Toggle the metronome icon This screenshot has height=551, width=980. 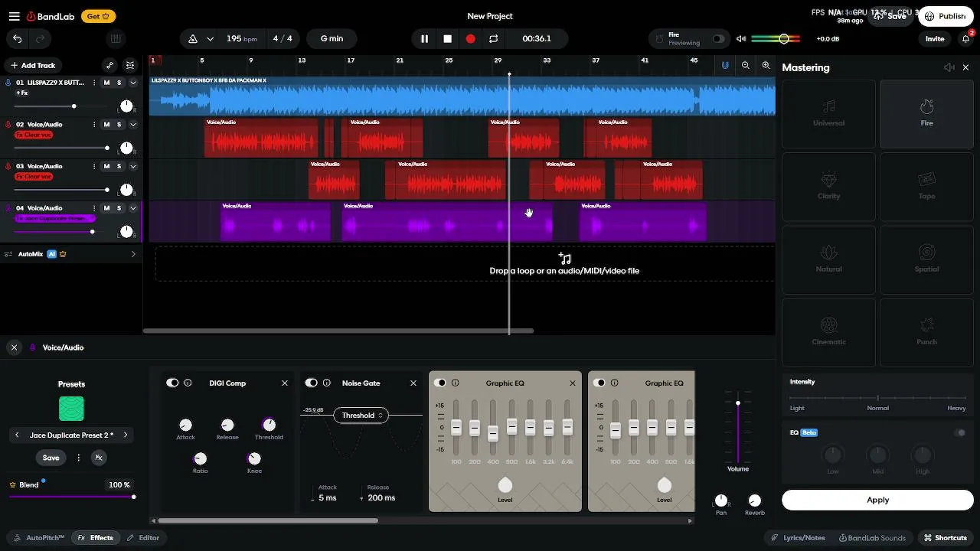(x=193, y=39)
